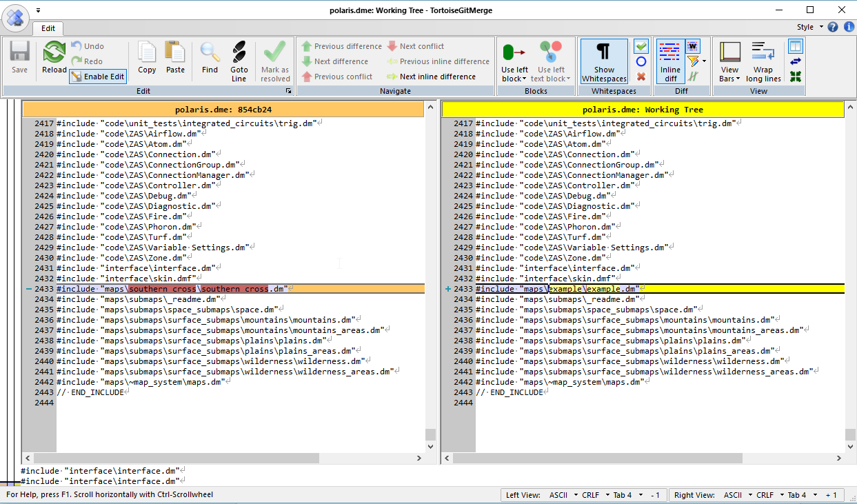The image size is (857, 504).
Task: Click the regex filter funnel icon
Action: [x=692, y=61]
